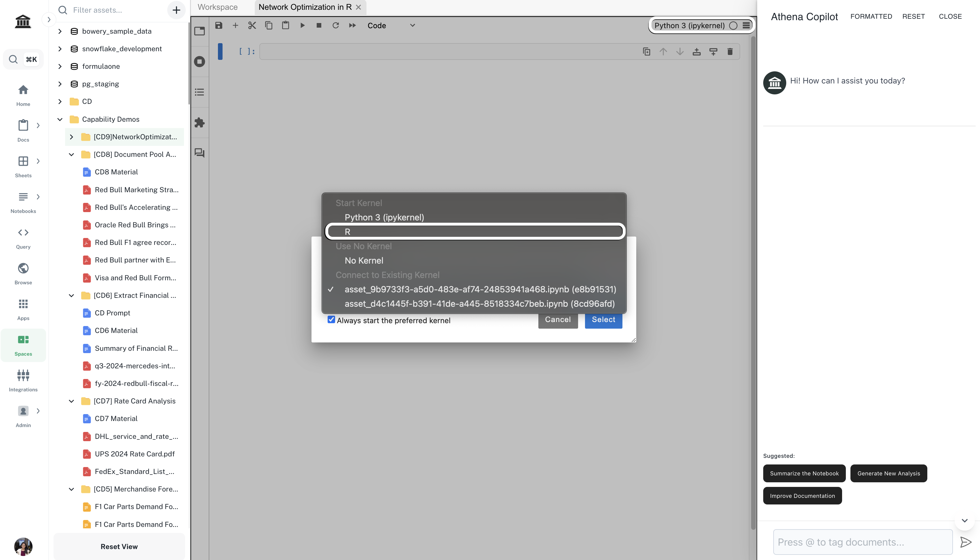The image size is (980, 560).
Task: Click the restart kernel icon
Action: 335,25
